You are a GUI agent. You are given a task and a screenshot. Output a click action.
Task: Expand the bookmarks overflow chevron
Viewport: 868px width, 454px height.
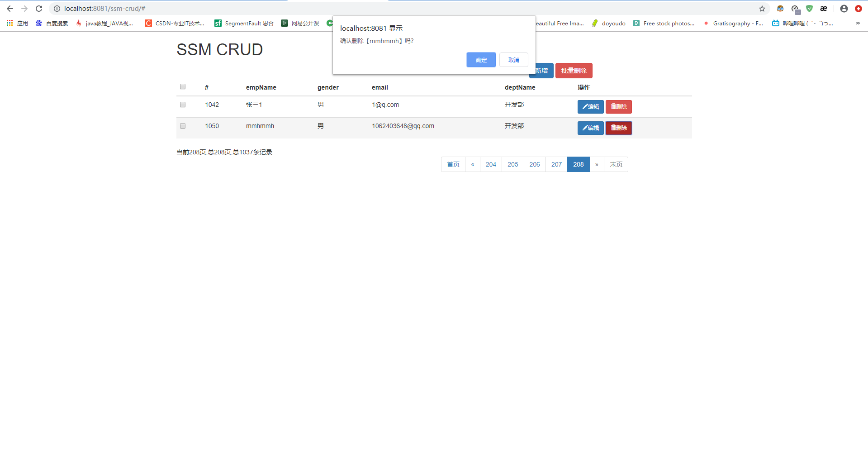pos(858,23)
